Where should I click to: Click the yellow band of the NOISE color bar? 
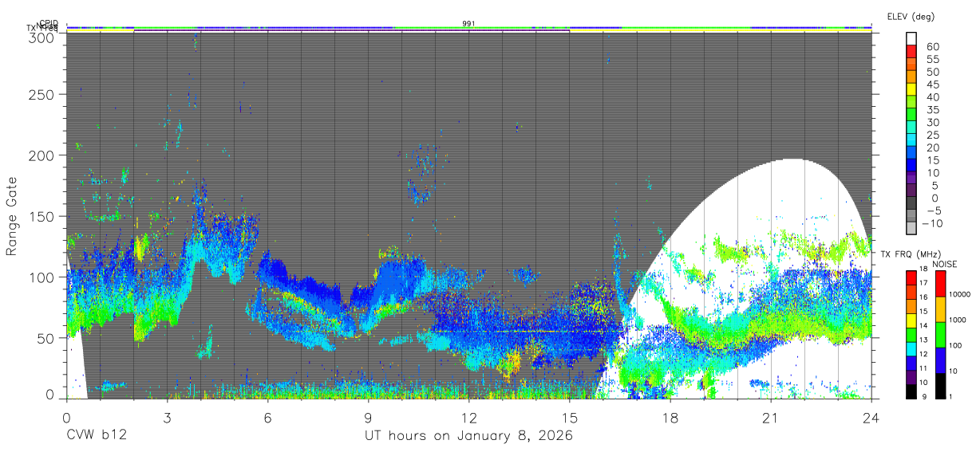pos(940,309)
